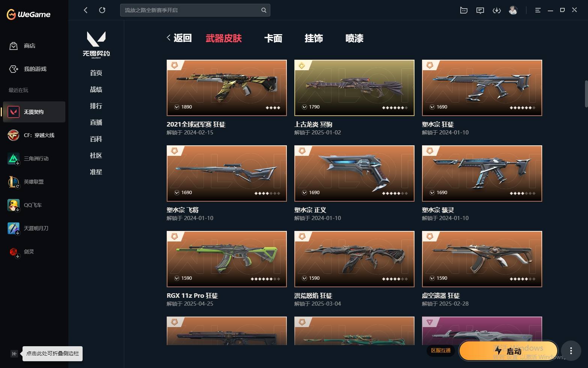This screenshot has height=368, width=588.
Task: Open the download manager icon
Action: point(497,10)
